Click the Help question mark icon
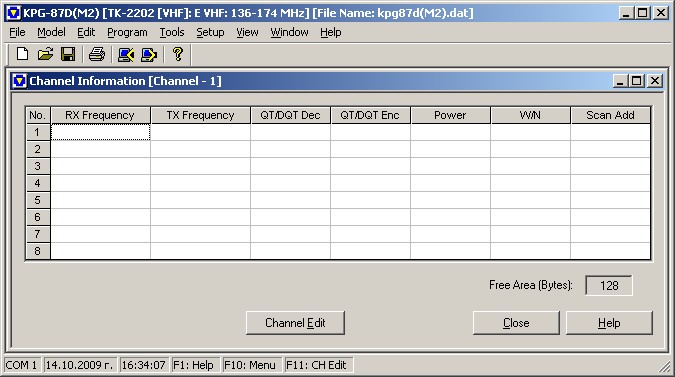The width and height of the screenshot is (675, 377). 177,54
